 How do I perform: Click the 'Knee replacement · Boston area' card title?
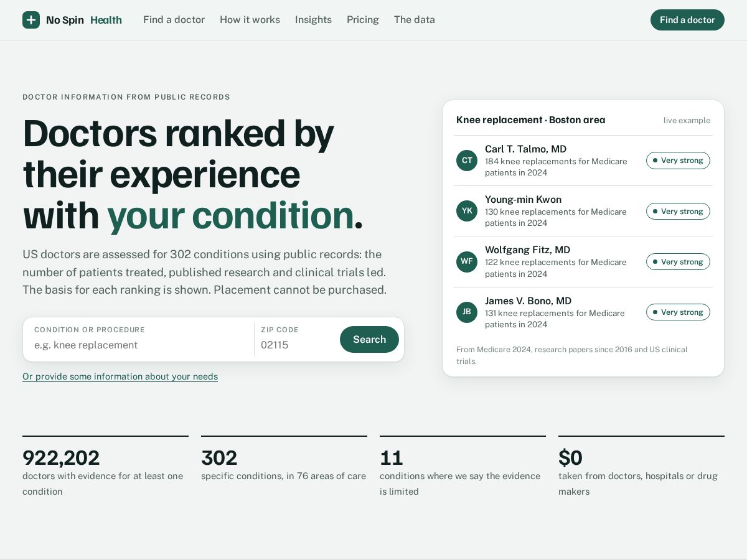(x=530, y=119)
